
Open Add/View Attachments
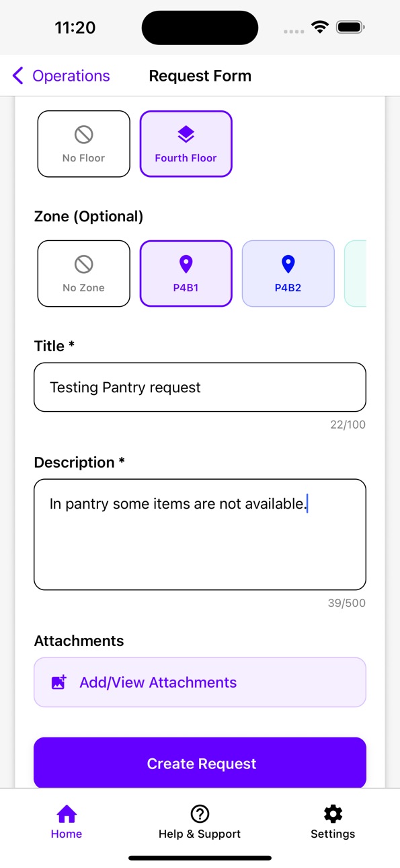click(200, 682)
